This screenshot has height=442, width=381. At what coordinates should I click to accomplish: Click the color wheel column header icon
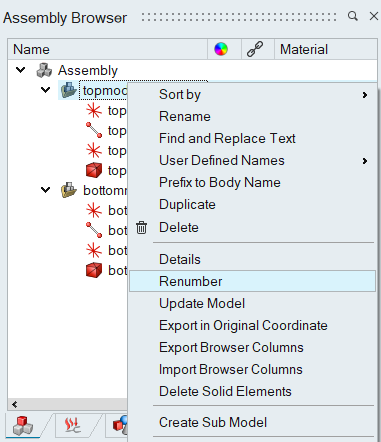click(221, 49)
